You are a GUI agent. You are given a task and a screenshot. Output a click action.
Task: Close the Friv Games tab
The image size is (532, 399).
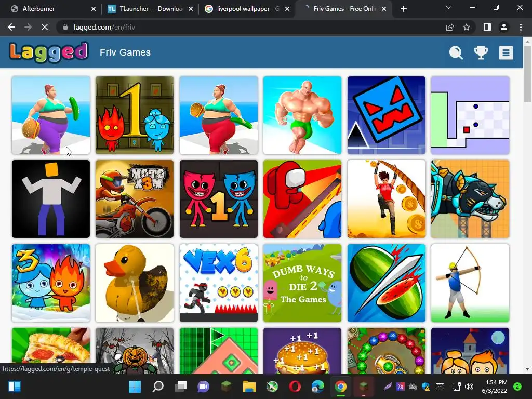[x=384, y=9]
